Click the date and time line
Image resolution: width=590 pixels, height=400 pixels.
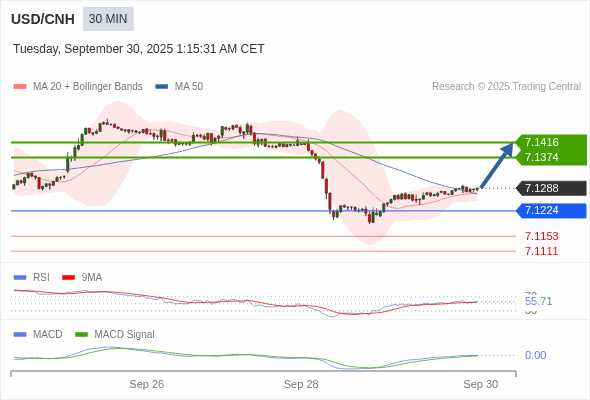point(138,49)
